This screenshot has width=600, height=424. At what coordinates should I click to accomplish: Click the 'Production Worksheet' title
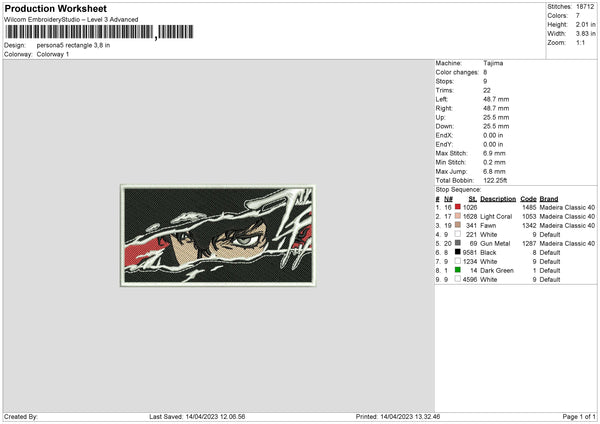(55, 8)
